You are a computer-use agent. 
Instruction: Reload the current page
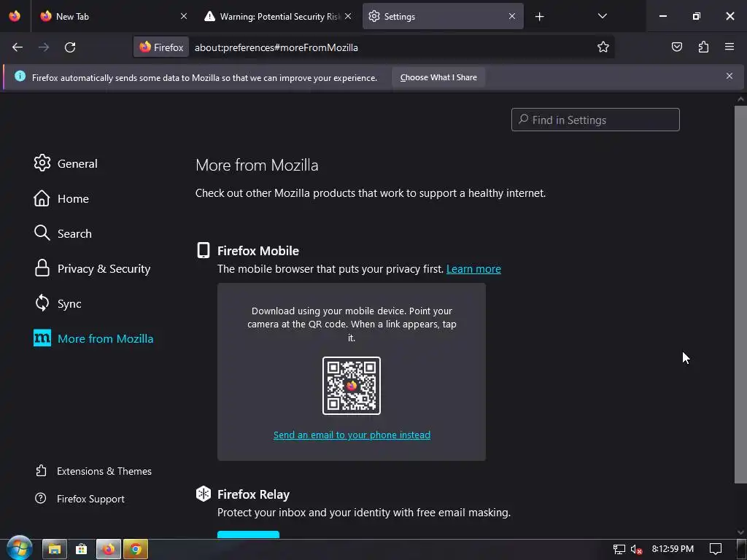click(70, 47)
